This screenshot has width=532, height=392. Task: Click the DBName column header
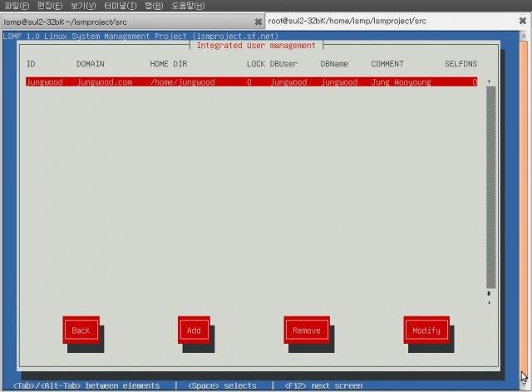click(334, 64)
